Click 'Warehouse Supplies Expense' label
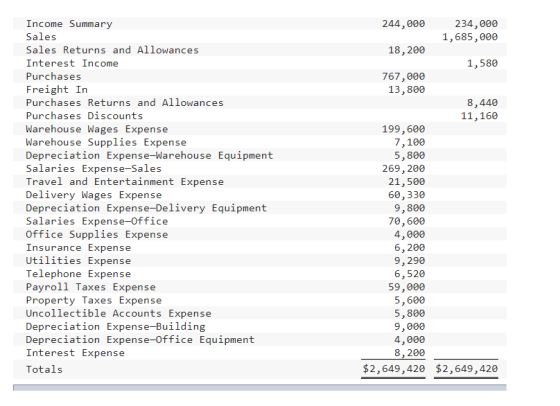Screen dimensions: 560x406 [106, 142]
